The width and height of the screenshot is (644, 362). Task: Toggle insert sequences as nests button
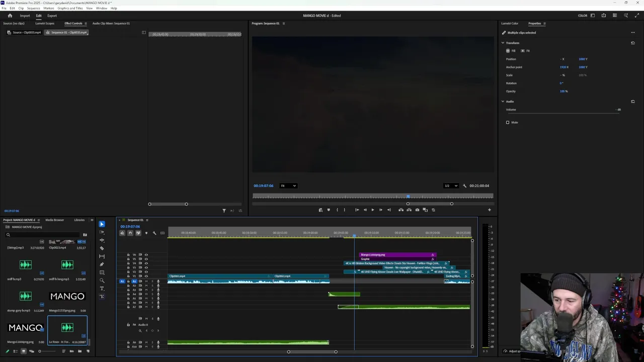tap(122, 233)
